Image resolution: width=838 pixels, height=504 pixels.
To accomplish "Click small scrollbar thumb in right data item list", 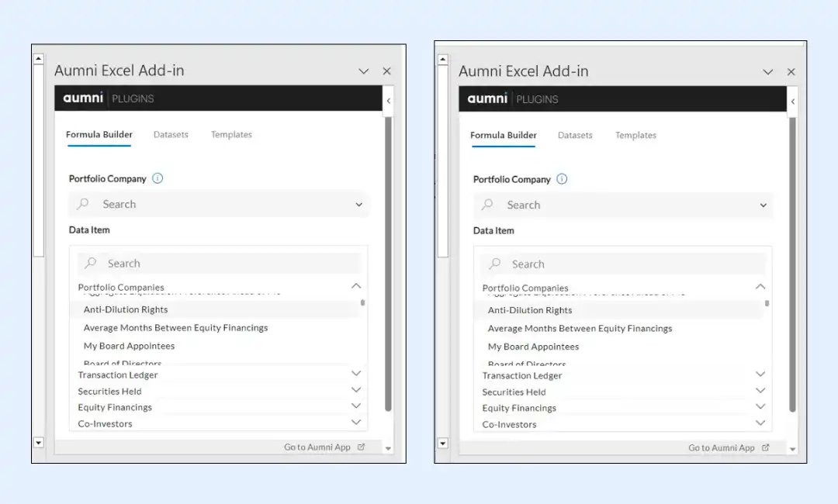I will click(x=767, y=302).
